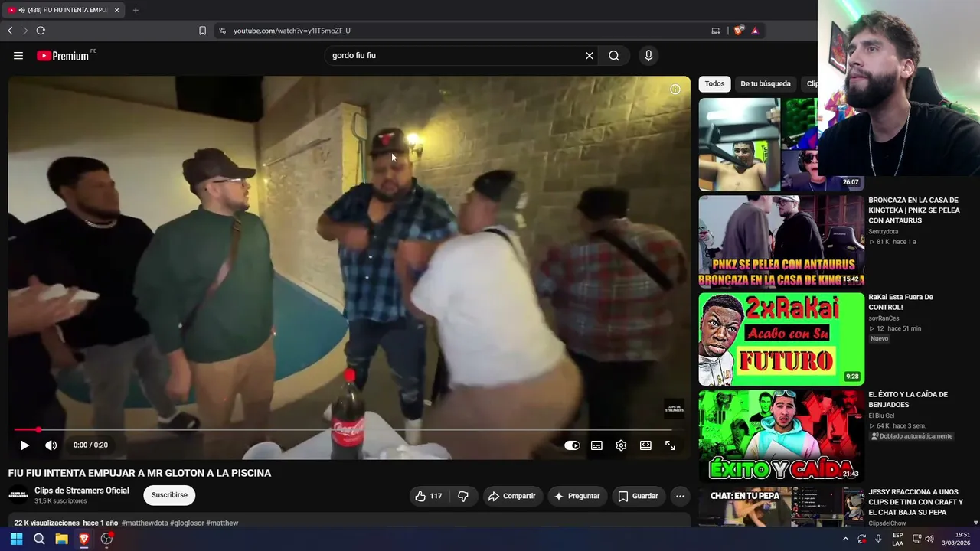The height and width of the screenshot is (551, 980).
Task: Play the video
Action: (24, 445)
